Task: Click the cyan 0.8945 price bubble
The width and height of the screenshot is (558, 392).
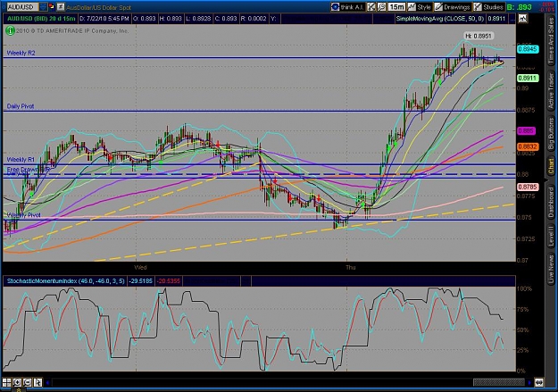Action: coord(528,49)
